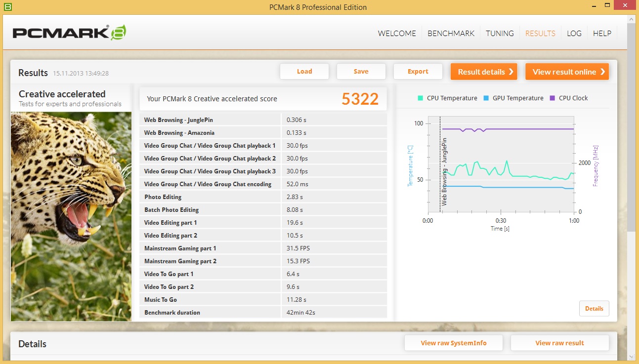
Task: Click Video Group Chat playback 2 row
Action: (x=263, y=158)
